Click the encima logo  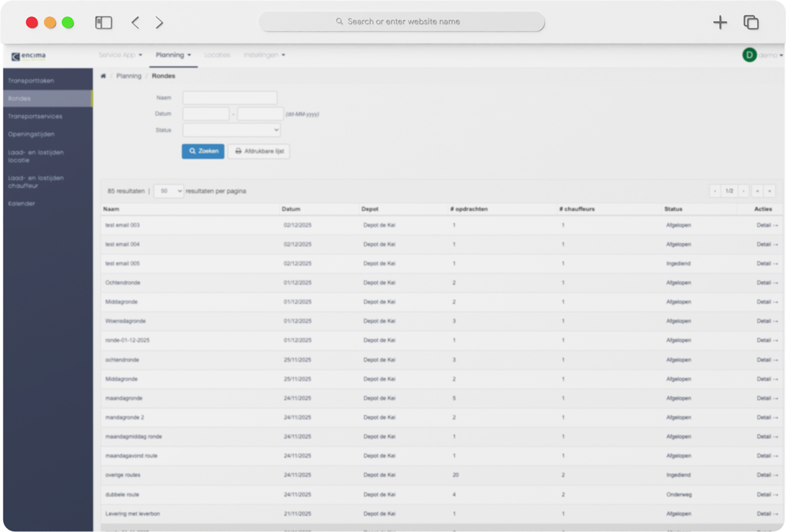29,56
